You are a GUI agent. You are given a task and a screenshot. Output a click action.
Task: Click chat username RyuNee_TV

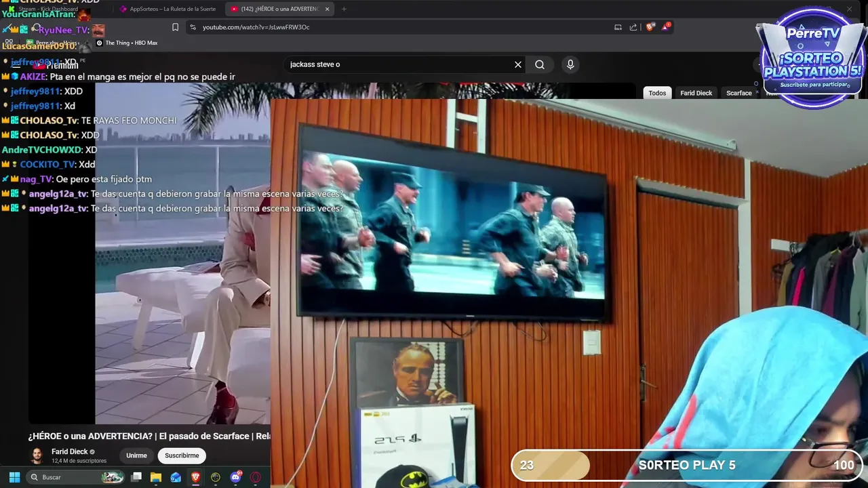(x=64, y=30)
